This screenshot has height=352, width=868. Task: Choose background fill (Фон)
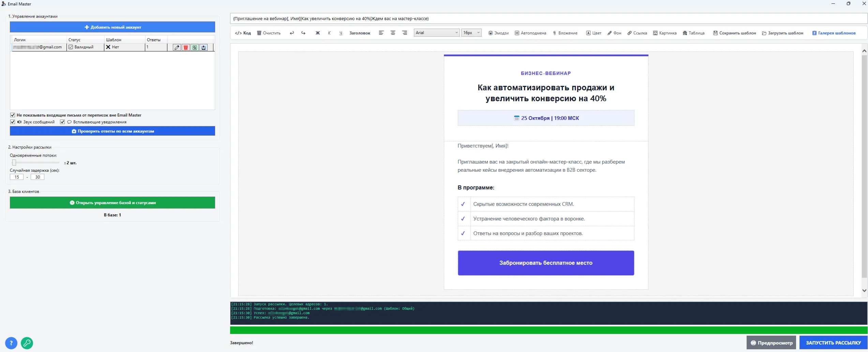coord(614,33)
